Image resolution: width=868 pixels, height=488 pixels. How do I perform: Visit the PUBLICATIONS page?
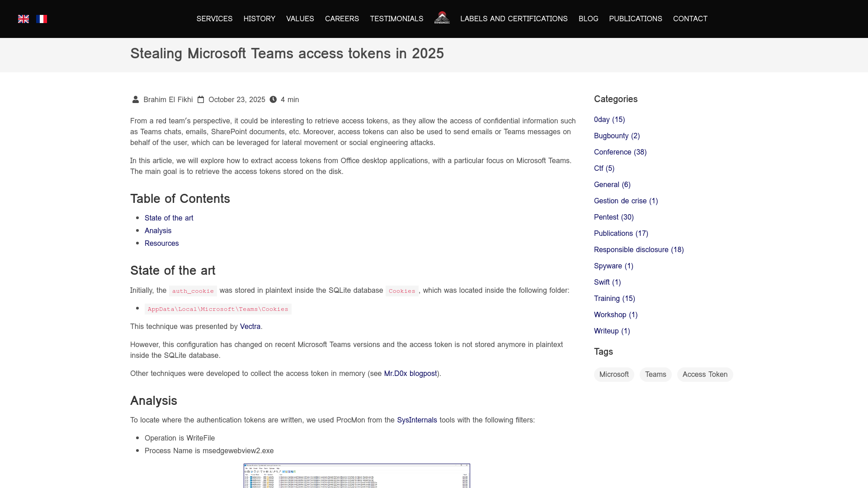point(635,19)
